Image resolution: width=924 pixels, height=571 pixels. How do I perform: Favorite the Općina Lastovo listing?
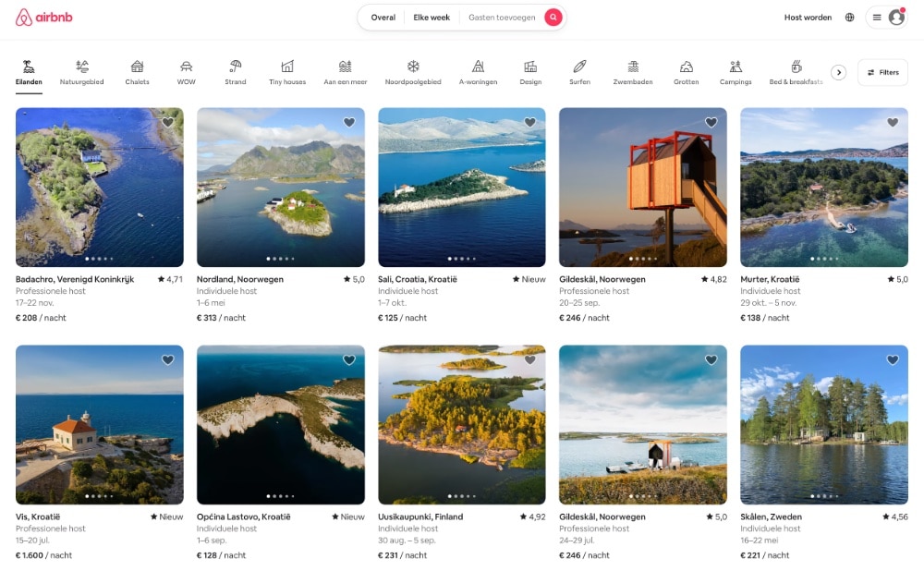click(x=349, y=359)
